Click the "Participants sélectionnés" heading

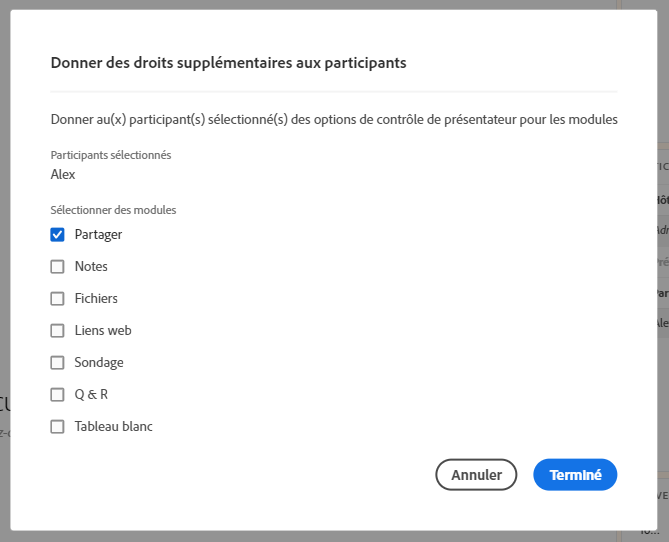(111, 155)
